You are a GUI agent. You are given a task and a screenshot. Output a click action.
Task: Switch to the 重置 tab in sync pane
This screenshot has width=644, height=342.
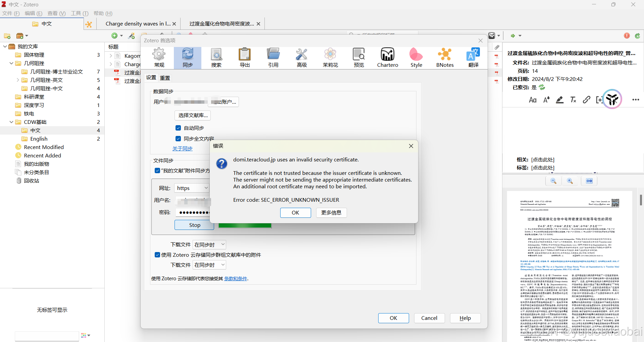tap(165, 78)
